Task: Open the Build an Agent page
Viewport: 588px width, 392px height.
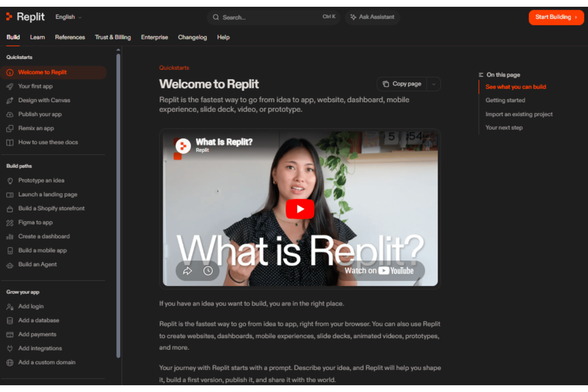Action: [x=37, y=265]
